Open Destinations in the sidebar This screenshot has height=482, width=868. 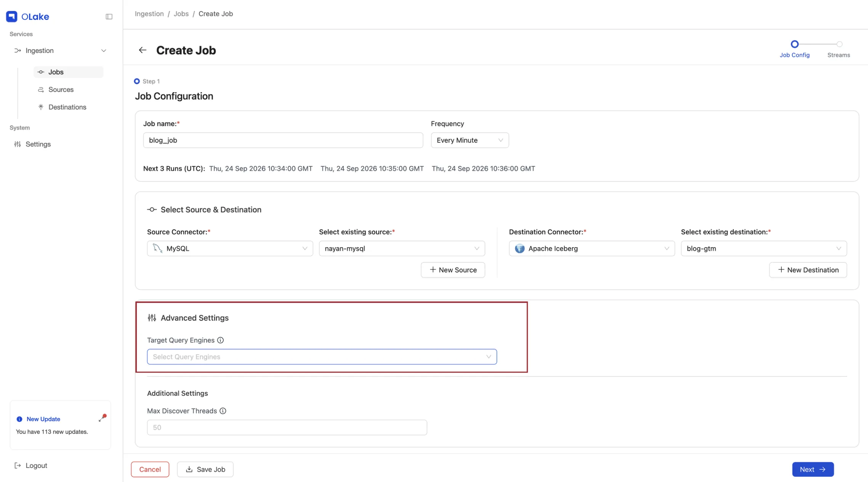coord(67,107)
